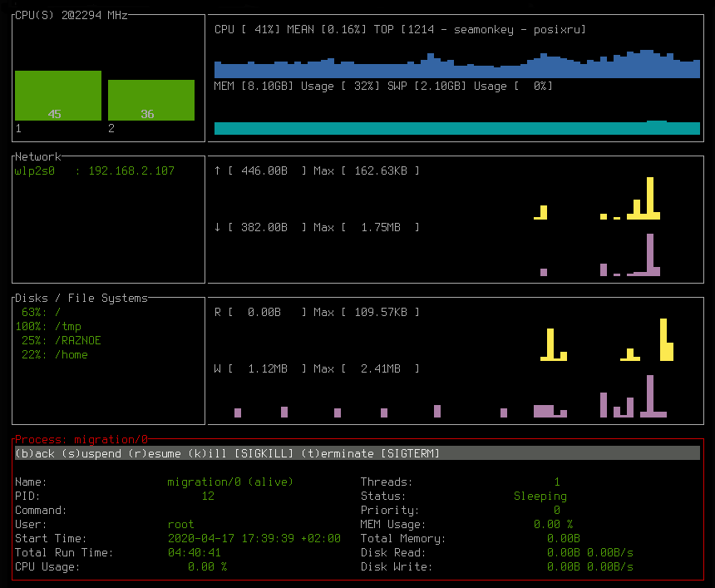Choose (s)uspend in the process action bar
Screen dimensions: 715x588
(91, 453)
